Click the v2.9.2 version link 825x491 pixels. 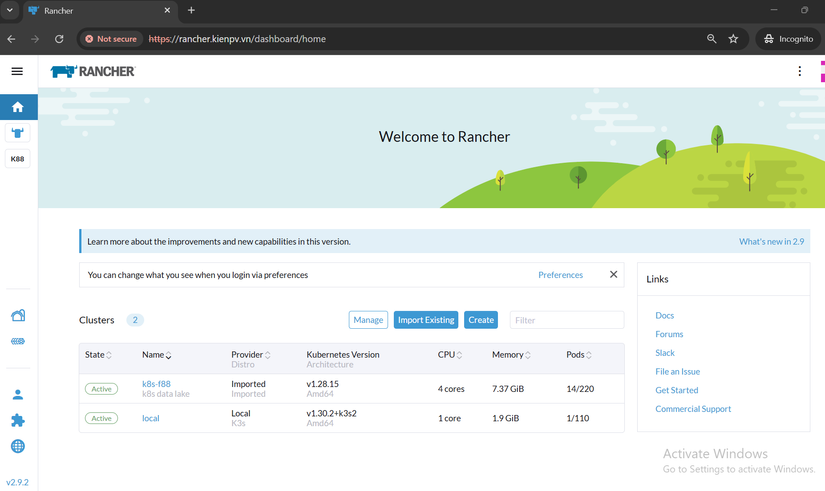coord(17,482)
